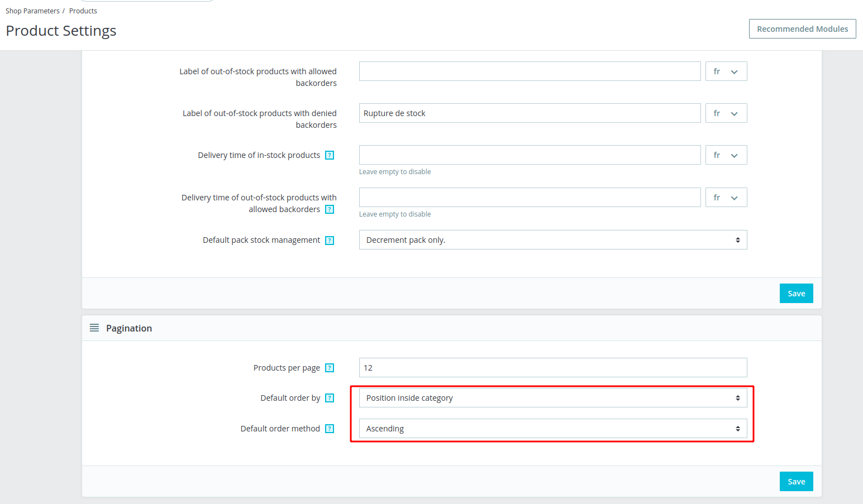Open the Decrement pack only dropdown
The width and height of the screenshot is (863, 504).
point(553,240)
